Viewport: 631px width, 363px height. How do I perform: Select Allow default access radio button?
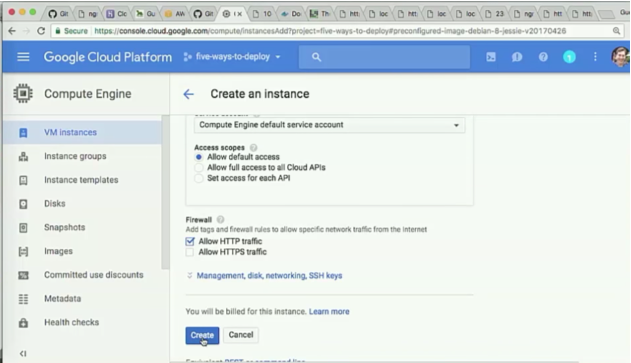pos(198,157)
